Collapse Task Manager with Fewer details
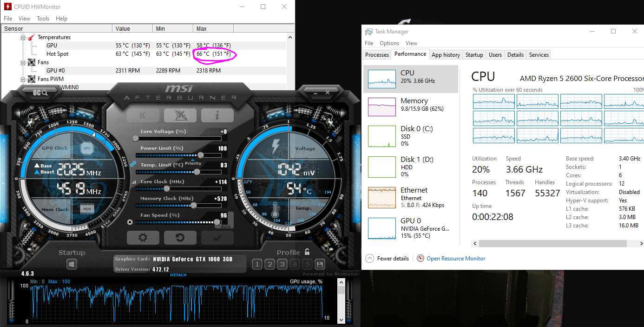The width and height of the screenshot is (644, 327). (x=388, y=259)
